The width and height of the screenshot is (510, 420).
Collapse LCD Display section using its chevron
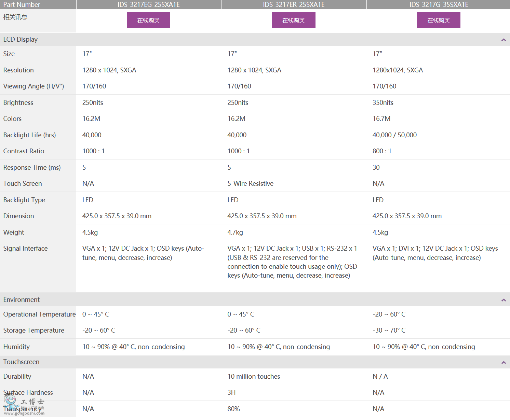pyautogui.click(x=504, y=40)
